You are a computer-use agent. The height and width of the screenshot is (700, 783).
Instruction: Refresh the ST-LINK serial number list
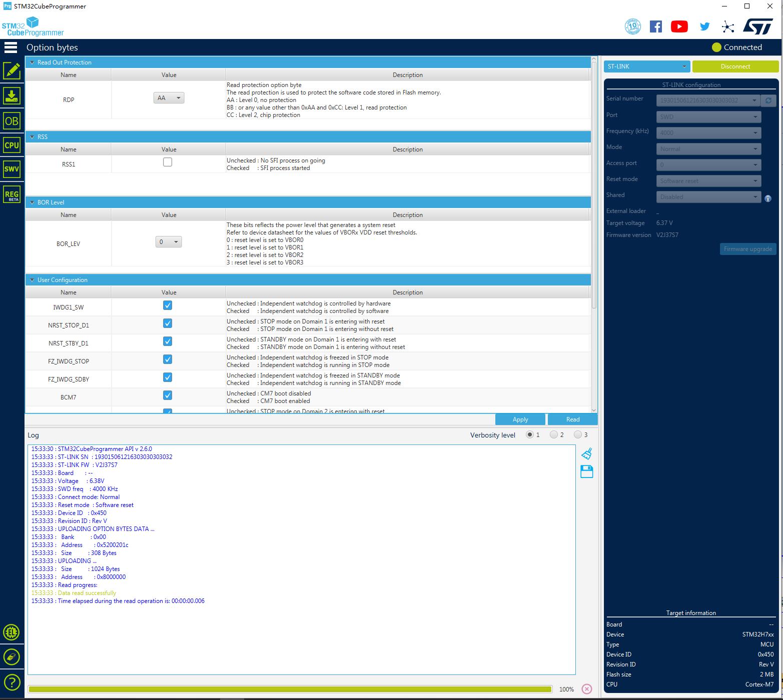coord(768,100)
